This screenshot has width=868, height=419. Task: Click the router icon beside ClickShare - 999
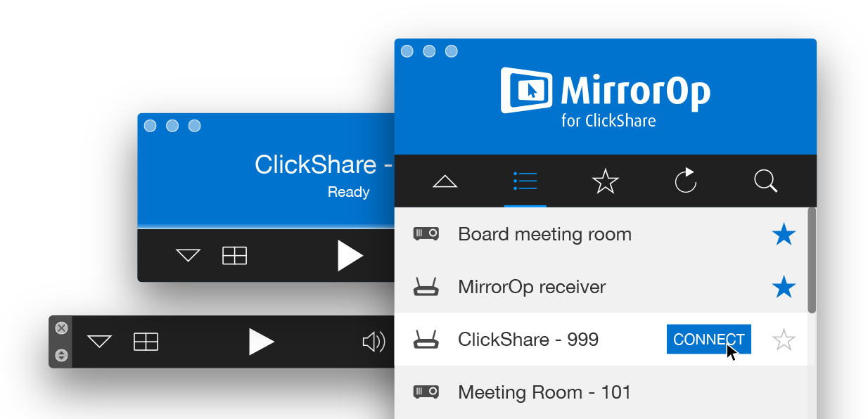[426, 340]
